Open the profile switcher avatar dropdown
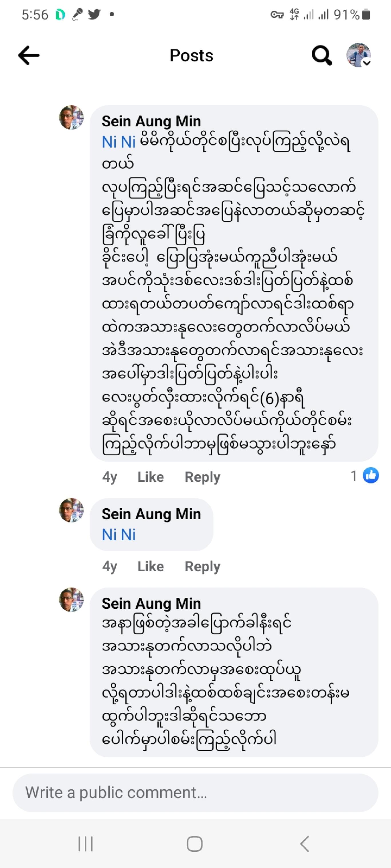The height and width of the screenshot is (868, 391). (359, 55)
